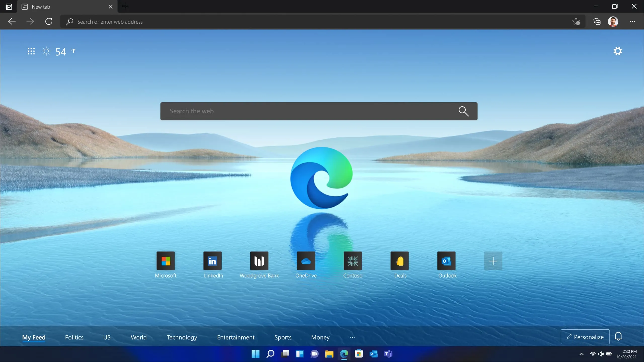Screen dimensions: 644x362
Task: Open the Woodgrove Bank quick link tile
Action: coord(259,261)
